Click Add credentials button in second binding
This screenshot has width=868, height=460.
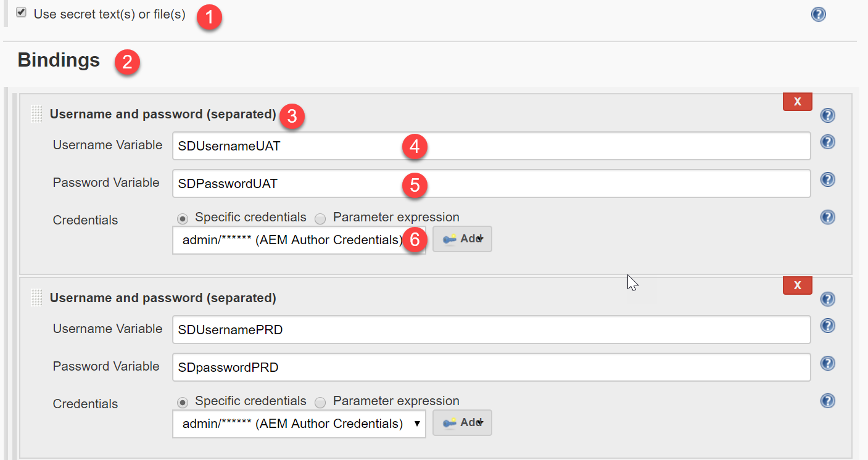click(x=462, y=422)
